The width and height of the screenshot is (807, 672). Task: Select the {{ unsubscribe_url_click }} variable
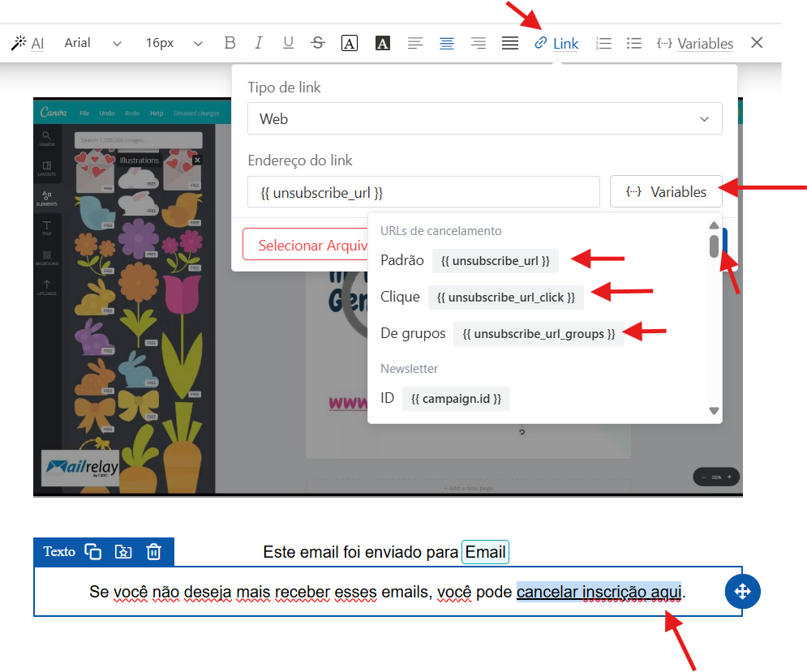506,297
